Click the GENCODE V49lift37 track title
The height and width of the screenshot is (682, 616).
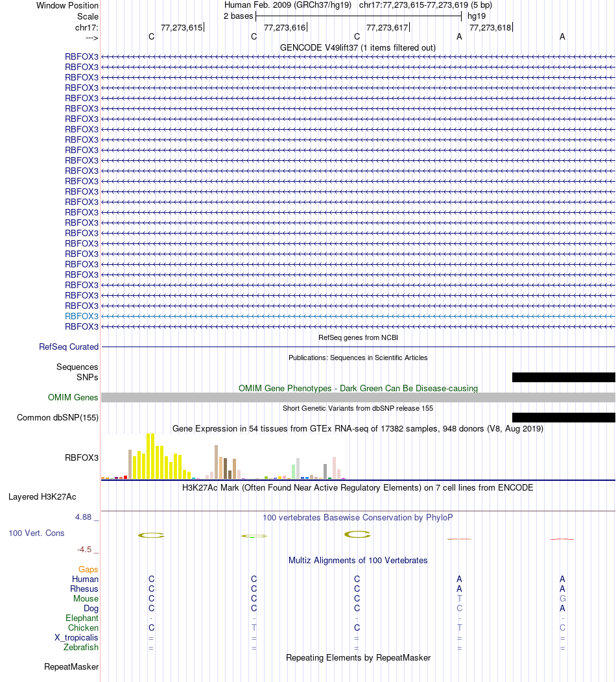[358, 47]
